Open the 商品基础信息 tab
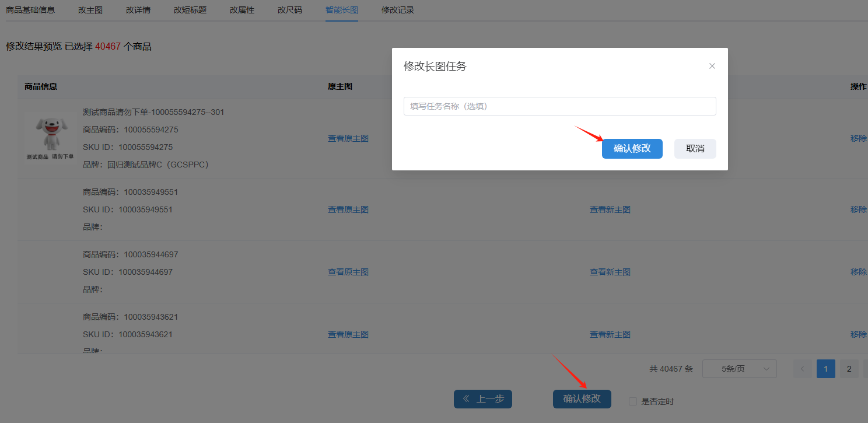 30,10
